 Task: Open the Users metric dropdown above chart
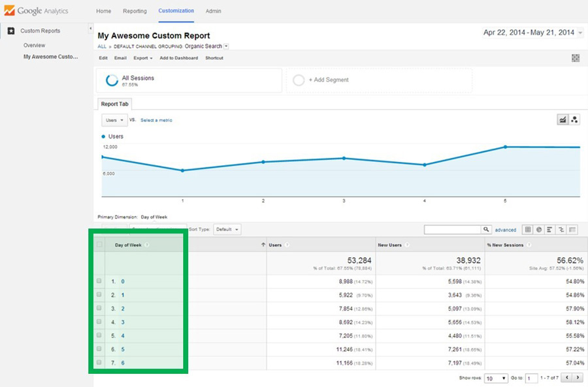click(114, 120)
